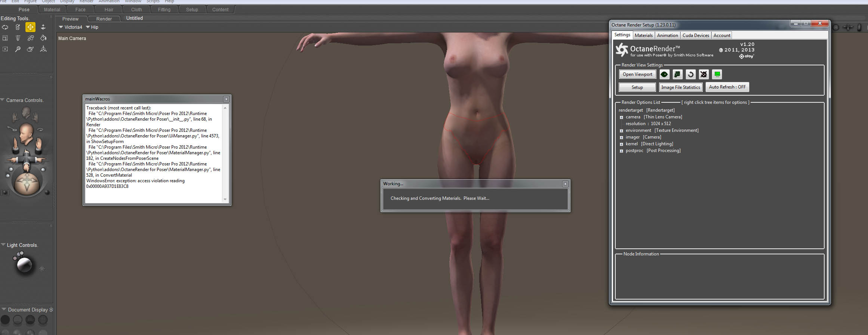Switch to the Materials tab in Octane
This screenshot has height=335, width=868.
click(x=644, y=35)
